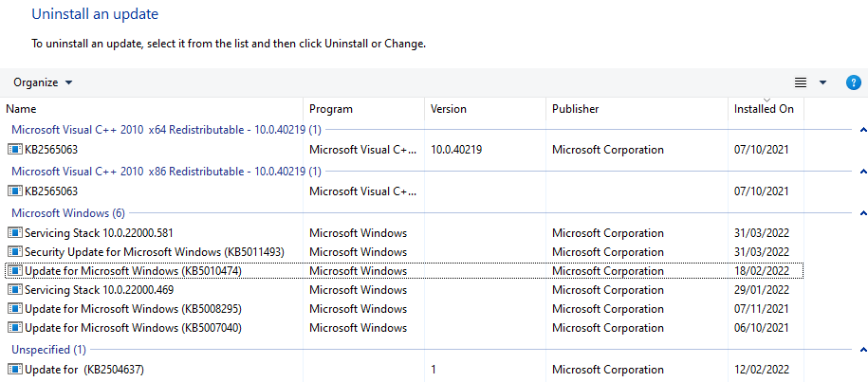Image resolution: width=868 pixels, height=382 pixels.
Task: Select the Update KB5008295 icon
Action: point(15,308)
